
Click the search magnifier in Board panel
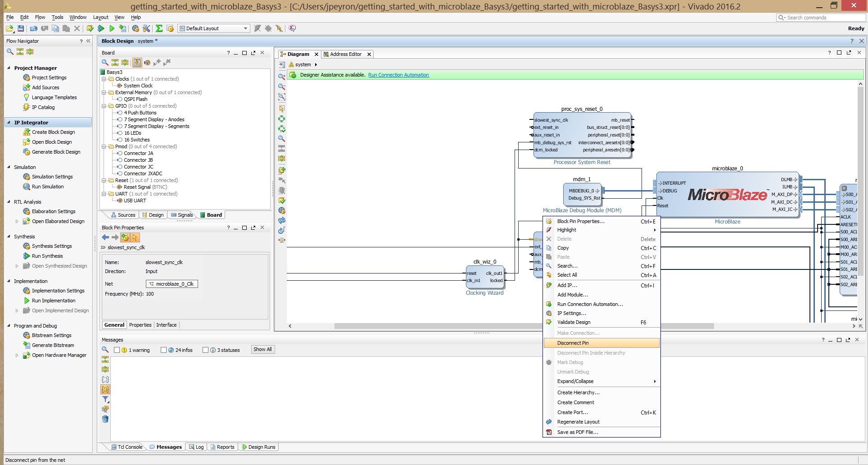pos(105,63)
